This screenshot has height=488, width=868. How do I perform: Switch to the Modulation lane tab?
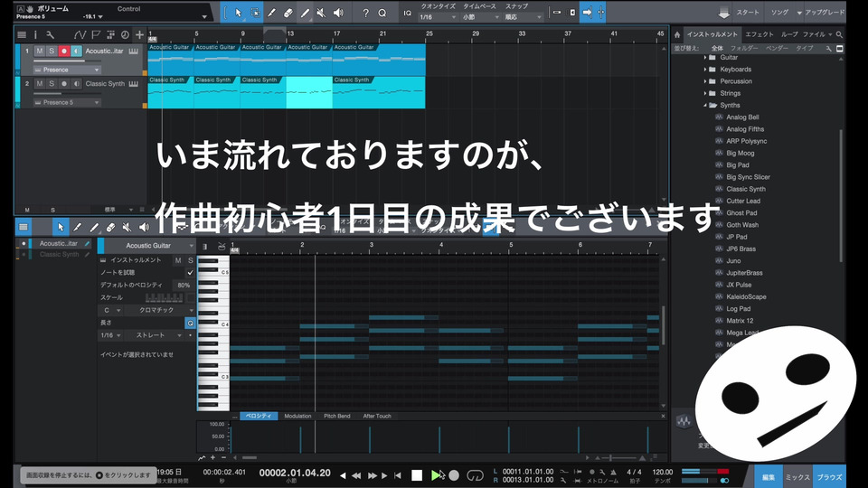click(x=297, y=416)
